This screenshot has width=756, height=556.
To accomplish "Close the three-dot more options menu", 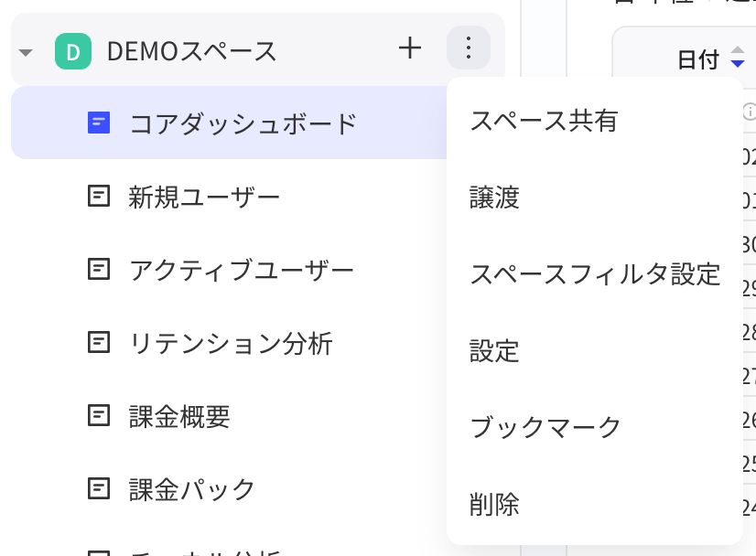I will tap(469, 48).
